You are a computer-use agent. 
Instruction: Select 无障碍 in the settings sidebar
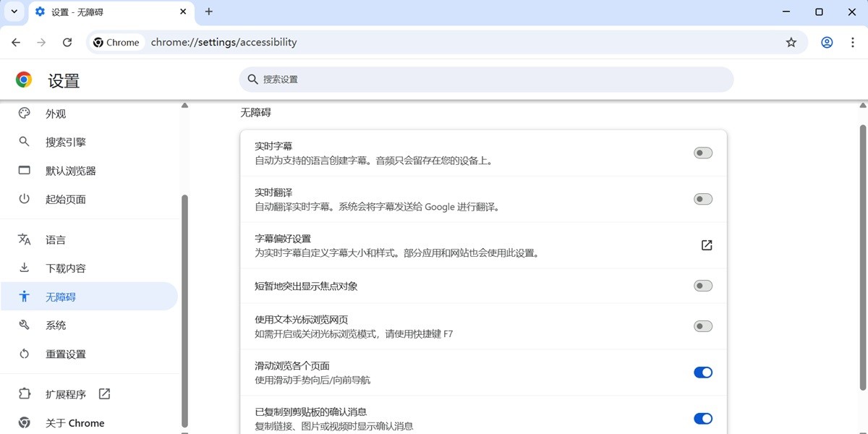coord(61,297)
